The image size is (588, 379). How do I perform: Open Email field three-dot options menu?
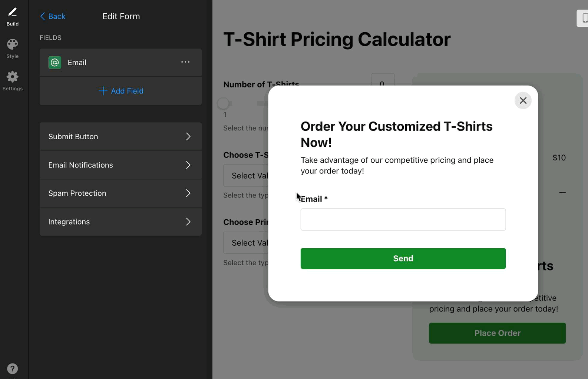click(x=185, y=62)
